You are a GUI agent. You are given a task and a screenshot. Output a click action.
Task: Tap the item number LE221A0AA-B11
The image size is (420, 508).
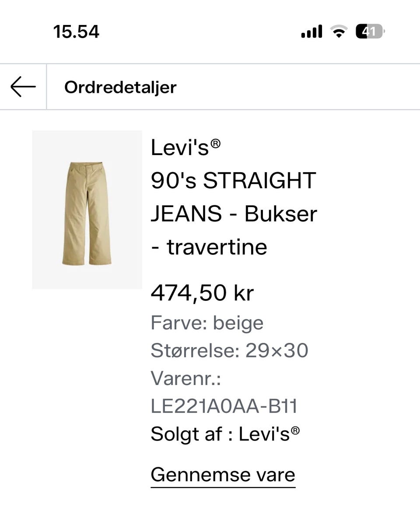(x=224, y=406)
